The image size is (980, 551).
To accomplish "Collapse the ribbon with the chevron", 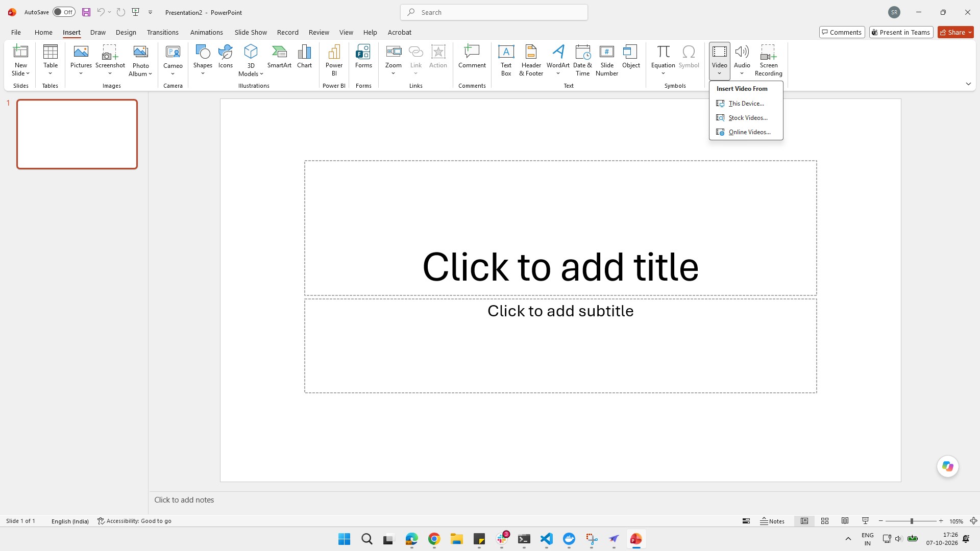I will point(968,84).
